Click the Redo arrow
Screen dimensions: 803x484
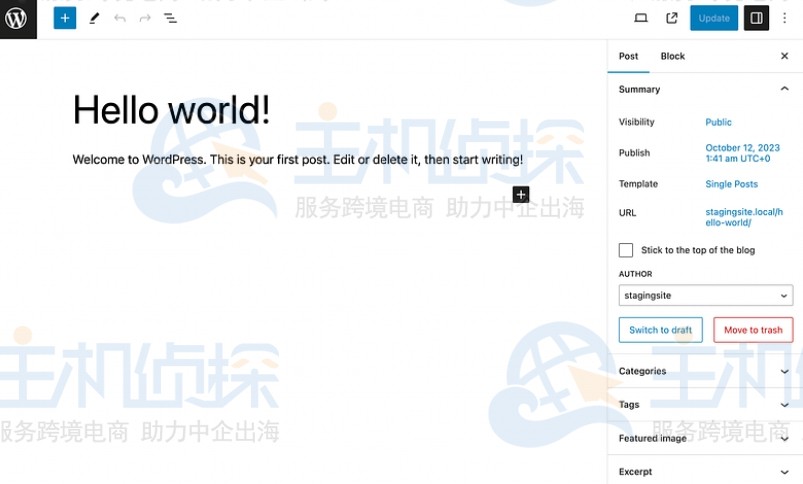tap(145, 18)
